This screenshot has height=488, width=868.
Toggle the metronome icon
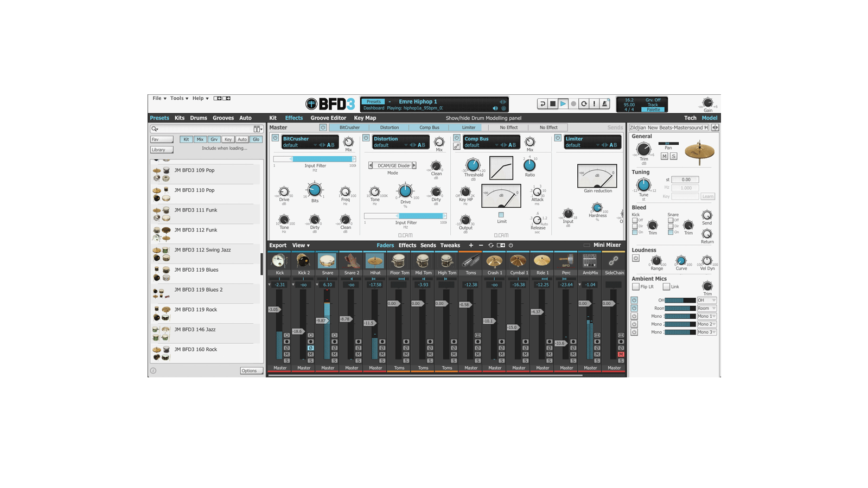click(604, 104)
